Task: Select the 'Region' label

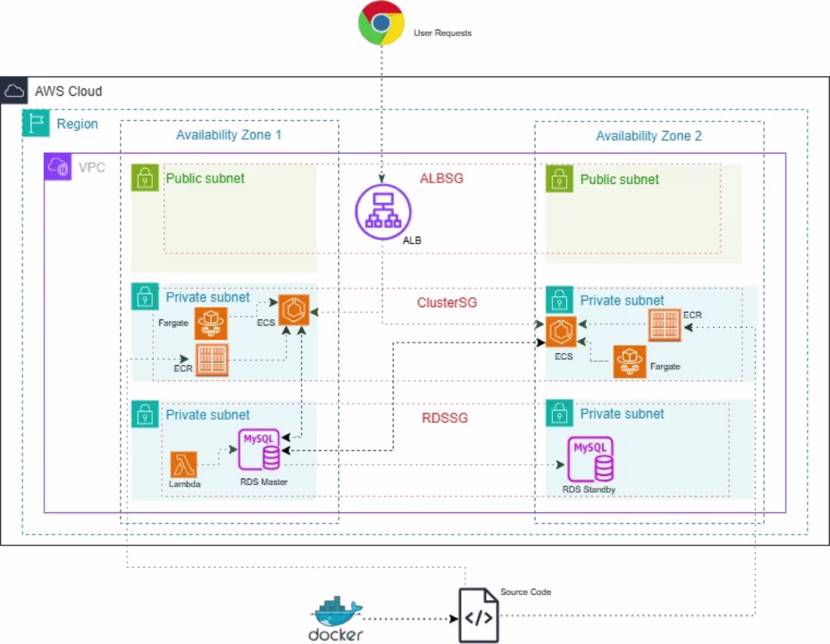Action: click(x=77, y=124)
